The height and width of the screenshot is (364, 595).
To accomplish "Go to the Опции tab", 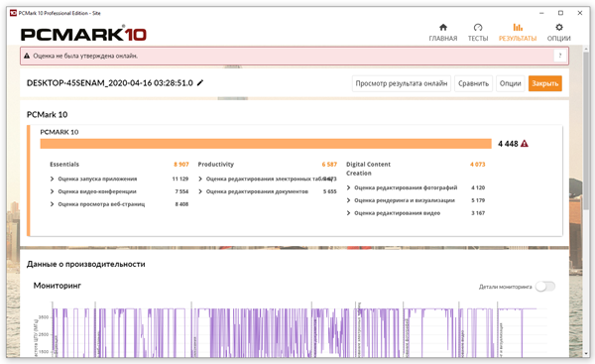I will click(558, 33).
